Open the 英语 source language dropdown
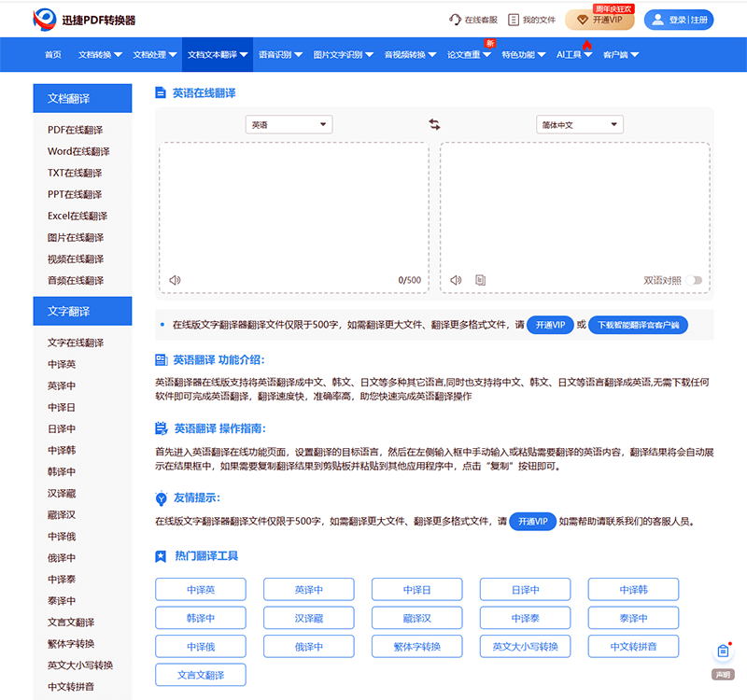 pos(289,124)
